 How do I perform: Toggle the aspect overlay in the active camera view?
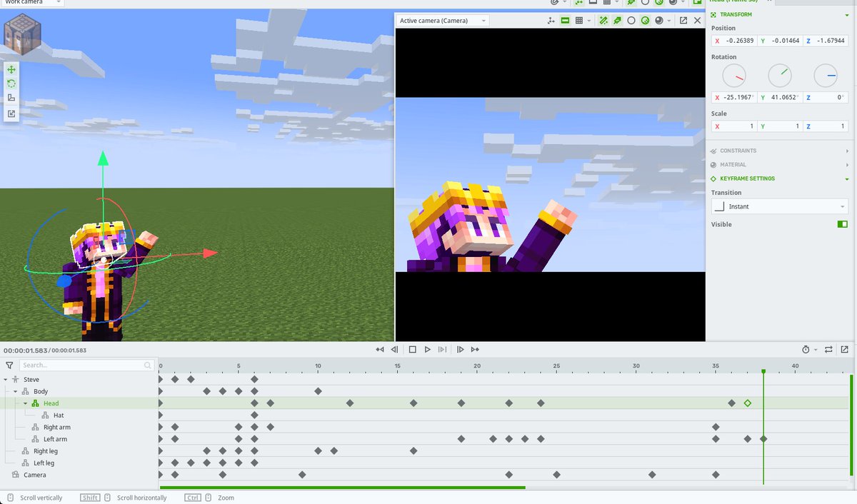pyautogui.click(x=565, y=21)
